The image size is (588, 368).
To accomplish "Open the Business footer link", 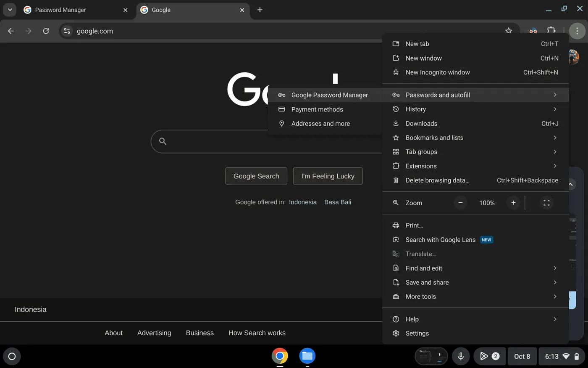I will pos(200,333).
